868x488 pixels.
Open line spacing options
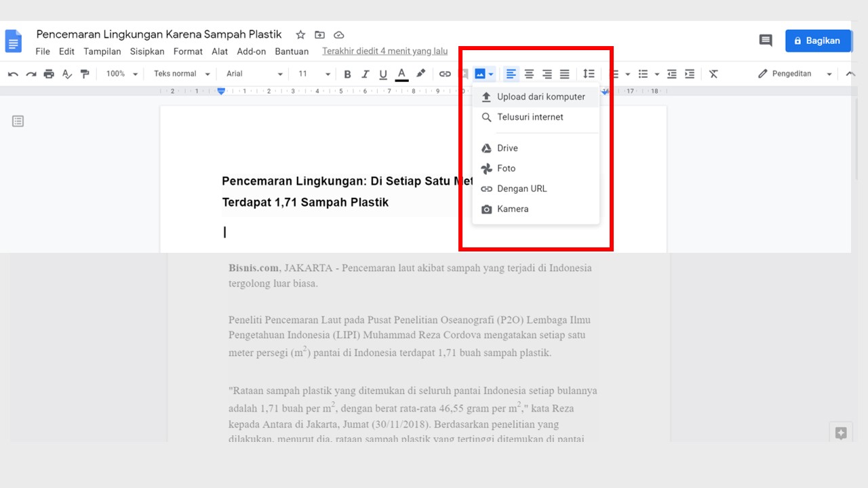[x=589, y=74]
